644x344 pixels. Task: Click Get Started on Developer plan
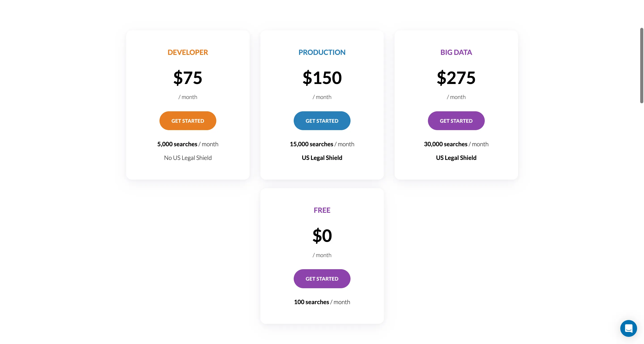188,121
